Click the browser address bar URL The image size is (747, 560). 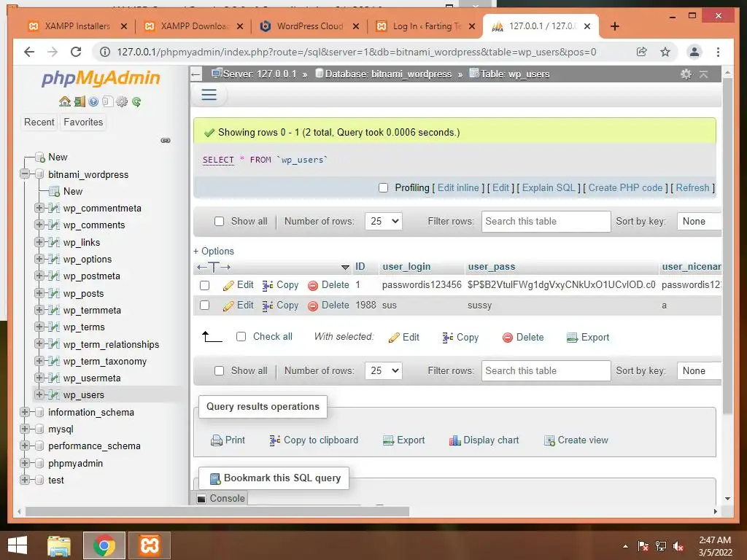click(356, 52)
